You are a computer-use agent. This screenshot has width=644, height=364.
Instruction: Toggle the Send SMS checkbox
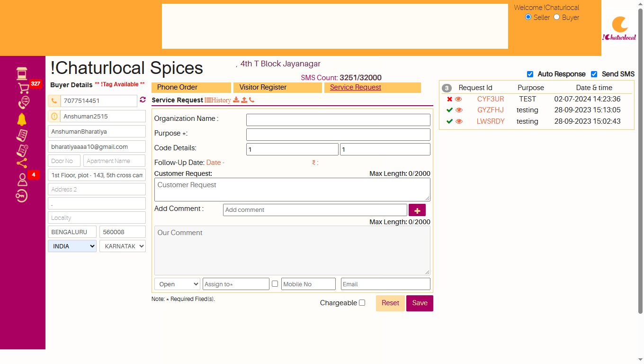click(594, 74)
